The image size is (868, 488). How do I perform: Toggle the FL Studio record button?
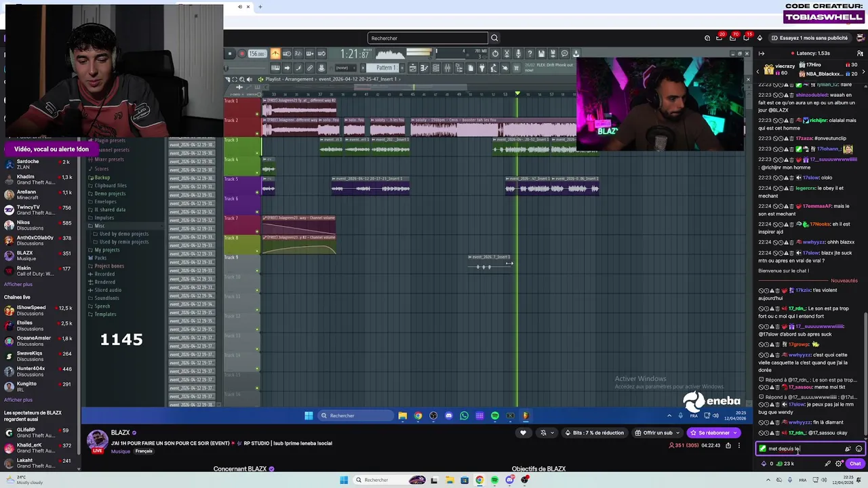[242, 54]
